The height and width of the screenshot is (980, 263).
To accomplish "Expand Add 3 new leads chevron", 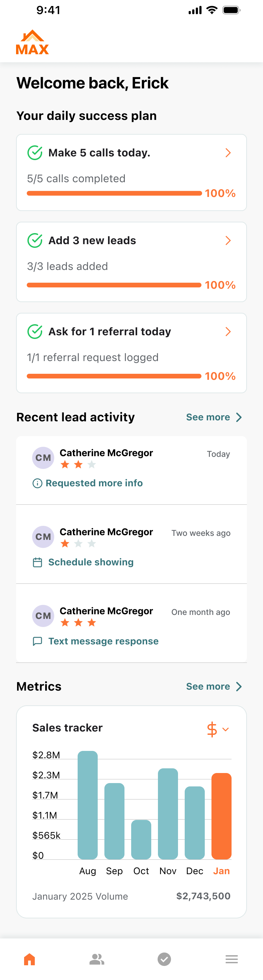I will pyautogui.click(x=228, y=240).
